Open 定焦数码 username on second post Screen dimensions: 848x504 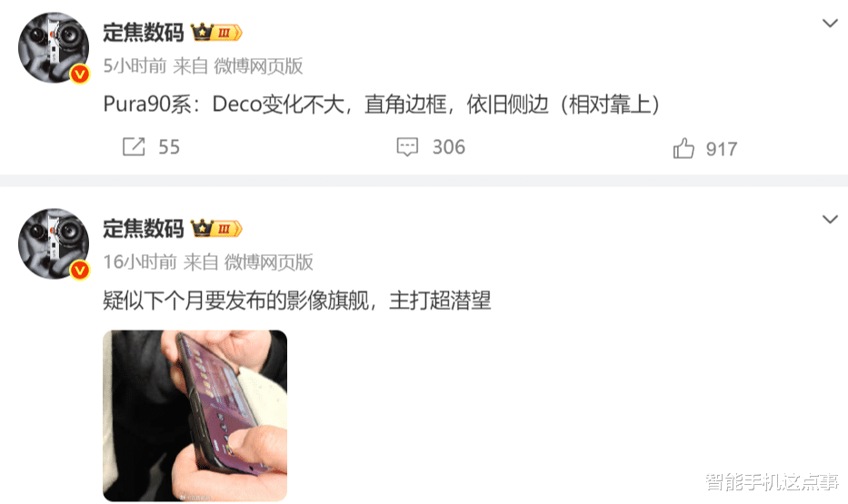tap(144, 229)
